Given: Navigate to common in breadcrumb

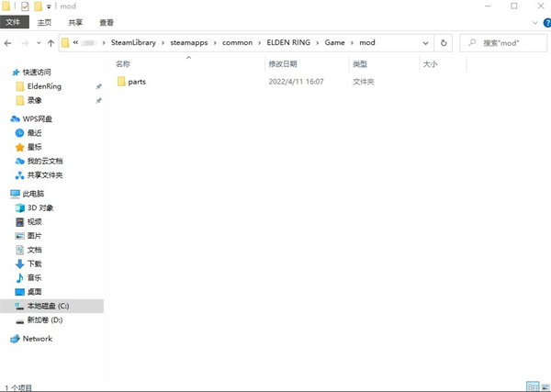Looking at the screenshot, I should (237, 42).
